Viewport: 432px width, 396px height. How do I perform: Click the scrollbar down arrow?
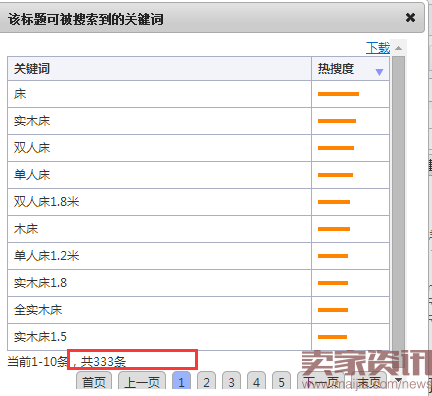[398, 380]
